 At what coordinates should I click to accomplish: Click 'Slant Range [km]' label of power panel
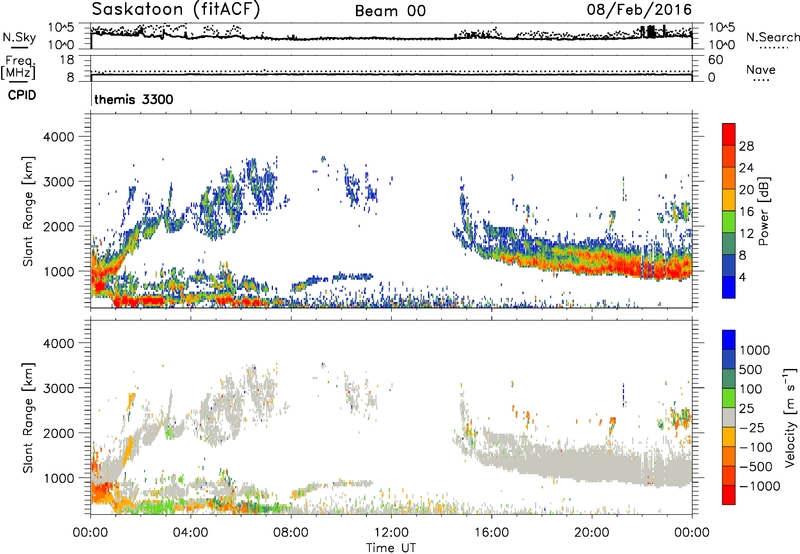click(x=28, y=211)
